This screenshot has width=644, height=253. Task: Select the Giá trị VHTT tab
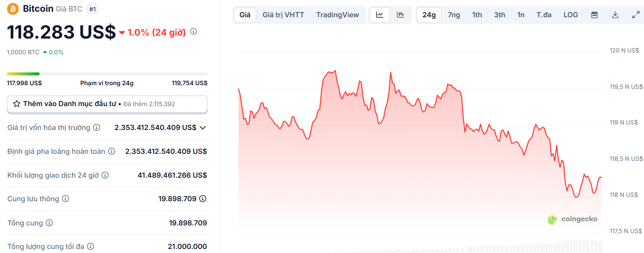[x=283, y=15]
